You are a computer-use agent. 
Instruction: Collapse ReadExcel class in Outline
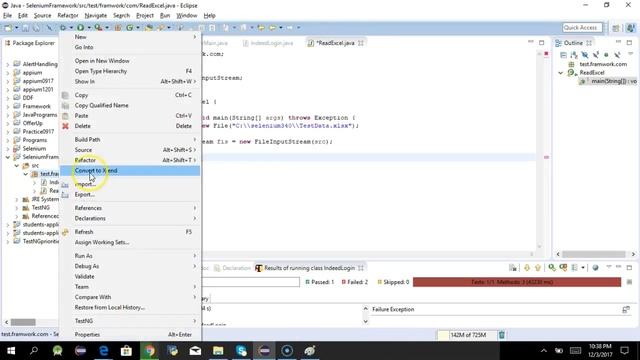(561, 73)
